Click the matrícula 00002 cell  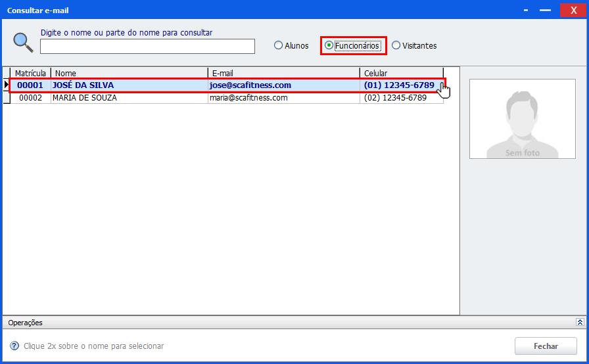click(30, 97)
